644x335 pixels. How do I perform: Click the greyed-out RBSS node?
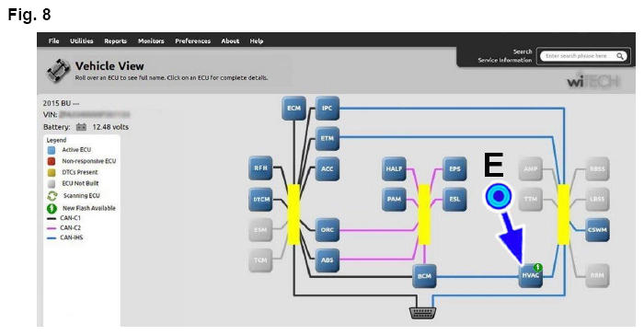[x=597, y=169]
